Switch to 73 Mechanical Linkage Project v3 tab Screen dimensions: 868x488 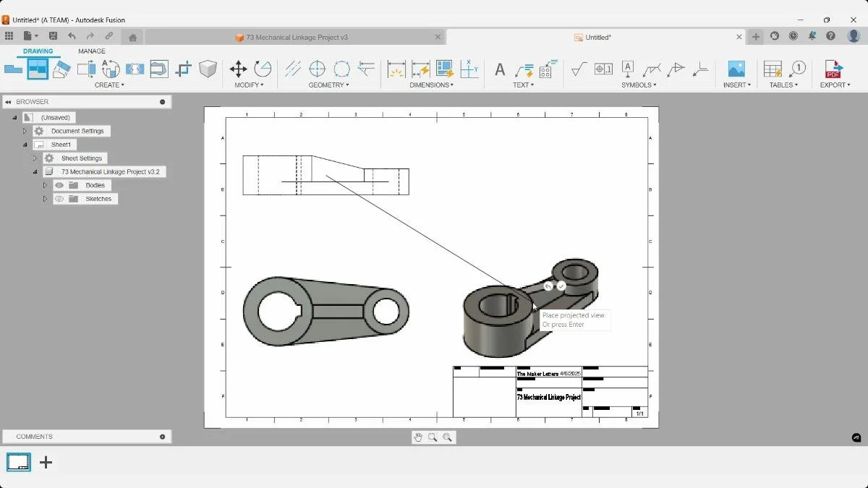click(x=297, y=37)
